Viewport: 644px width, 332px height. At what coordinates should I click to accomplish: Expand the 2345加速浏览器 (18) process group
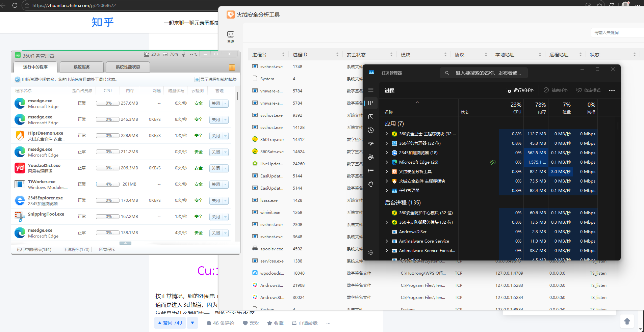click(x=387, y=153)
